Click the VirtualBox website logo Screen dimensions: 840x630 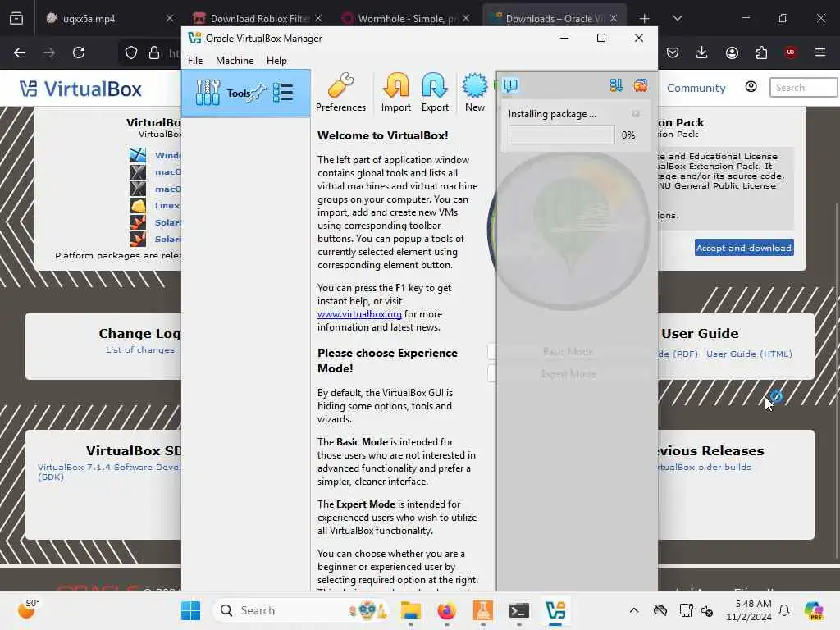click(x=80, y=89)
